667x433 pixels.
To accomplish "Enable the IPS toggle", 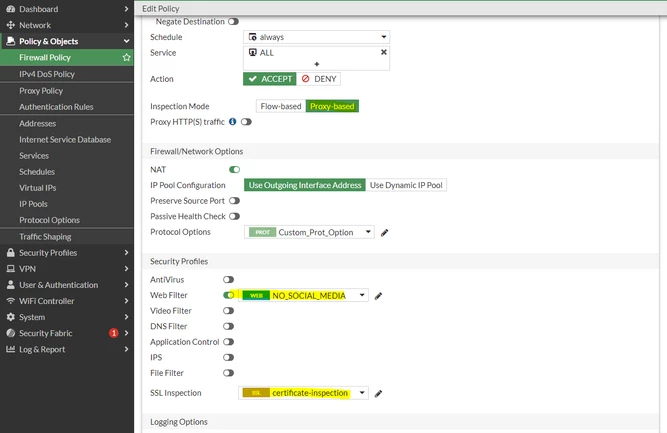I will [228, 357].
